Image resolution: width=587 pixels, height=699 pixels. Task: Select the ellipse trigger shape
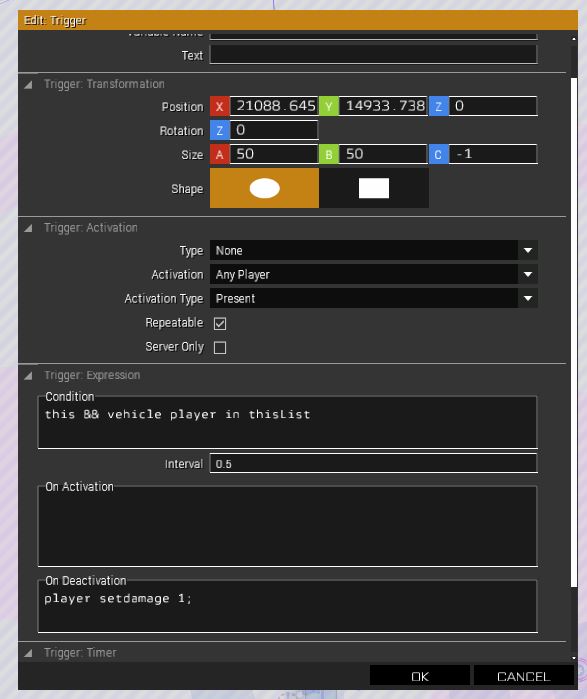click(264, 188)
